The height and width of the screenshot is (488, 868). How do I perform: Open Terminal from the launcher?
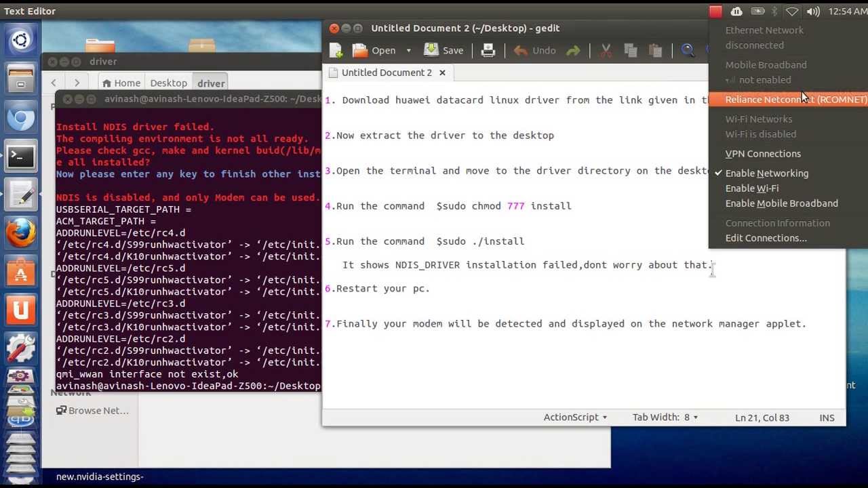coord(20,157)
